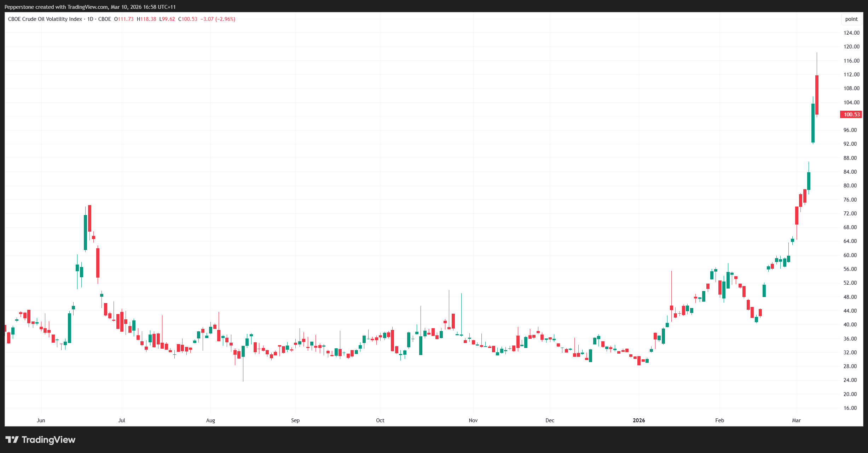Click the high value H118.38 in header
Viewport: 868px width, 453px height.
(x=146, y=19)
